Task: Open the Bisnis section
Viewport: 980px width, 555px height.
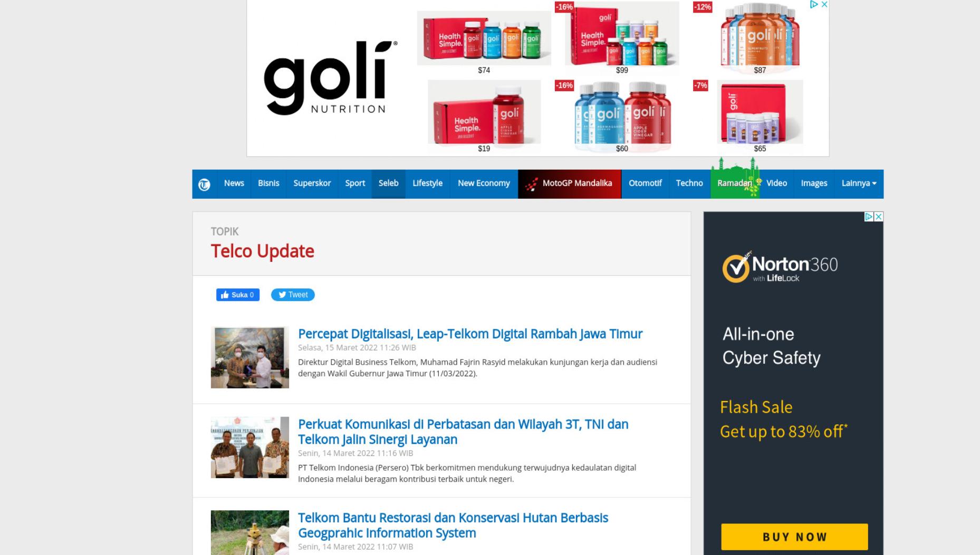Action: (x=268, y=183)
